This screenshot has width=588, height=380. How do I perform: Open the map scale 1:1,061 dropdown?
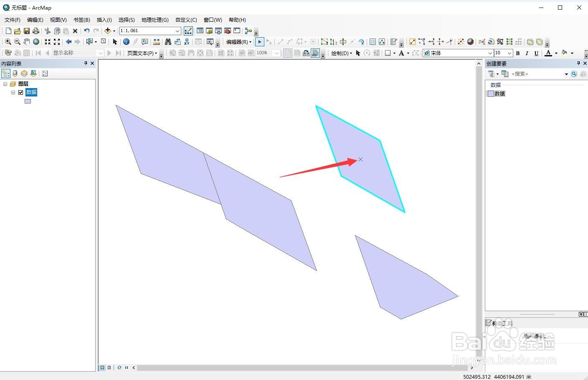(x=177, y=31)
